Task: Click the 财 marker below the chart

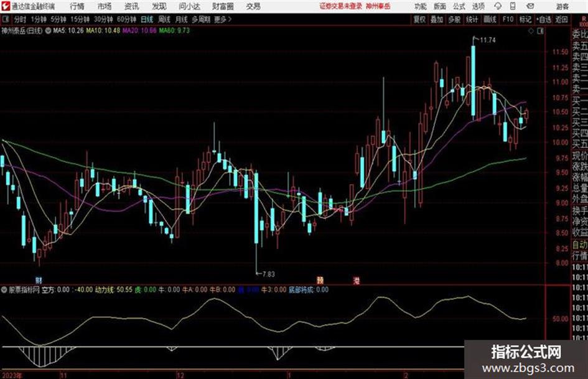Action: [39, 280]
